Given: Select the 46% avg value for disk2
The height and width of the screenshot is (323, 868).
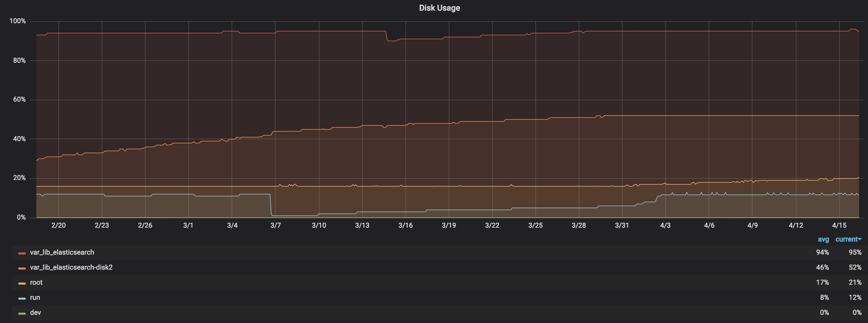Looking at the screenshot, I should (x=822, y=267).
